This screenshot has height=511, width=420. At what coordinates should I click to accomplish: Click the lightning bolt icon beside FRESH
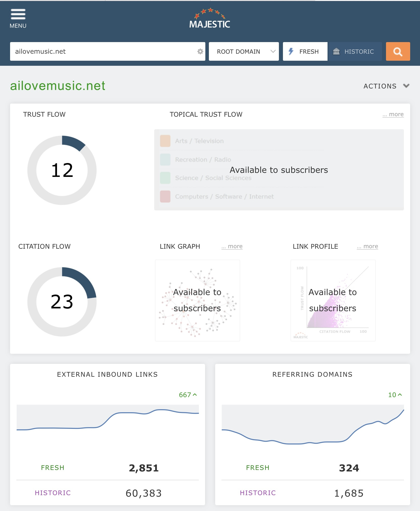pyautogui.click(x=291, y=51)
